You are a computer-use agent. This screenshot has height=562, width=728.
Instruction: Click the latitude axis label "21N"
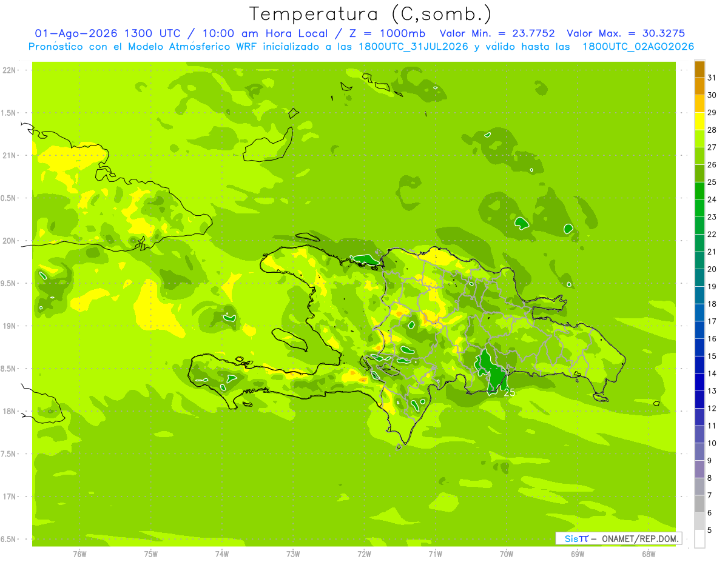pyautogui.click(x=10, y=156)
